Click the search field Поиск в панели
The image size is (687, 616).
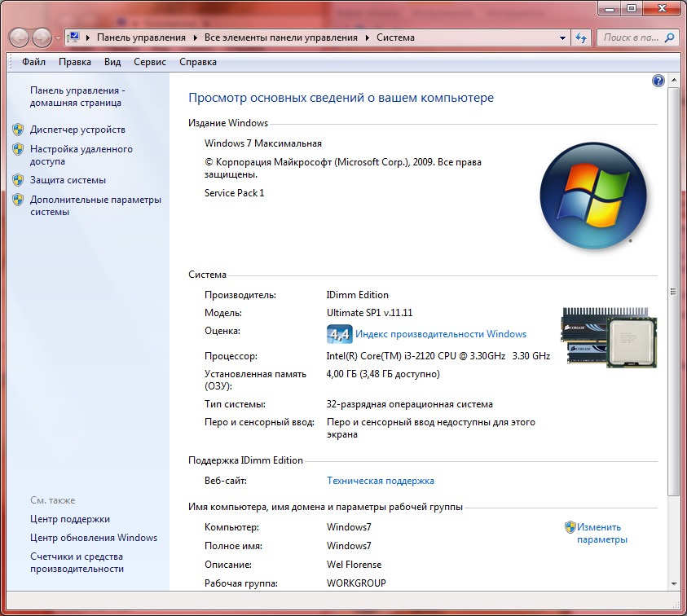(631, 37)
